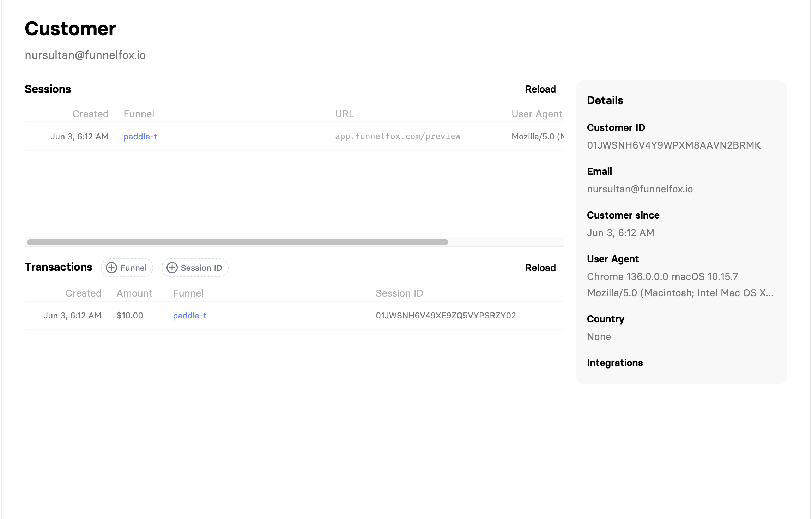Click the Sessions horizontal scrollbar
The height and width of the screenshot is (519, 812).
237,242
